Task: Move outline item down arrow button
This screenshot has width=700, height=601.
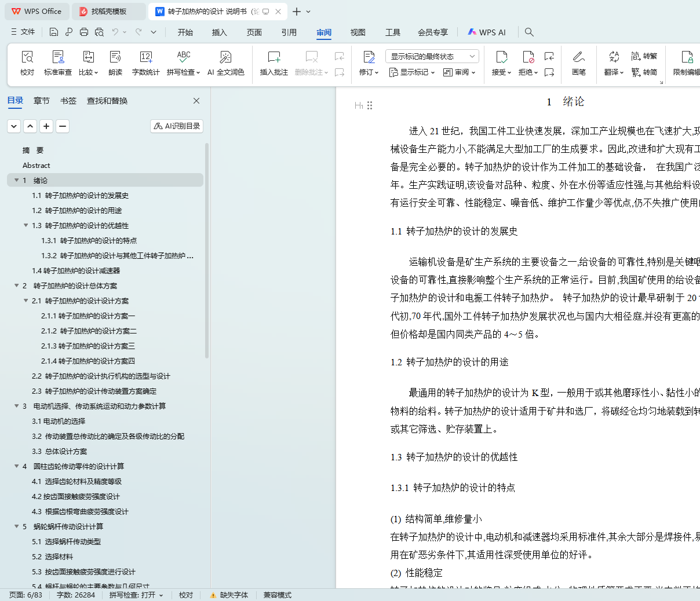Action: (x=14, y=126)
